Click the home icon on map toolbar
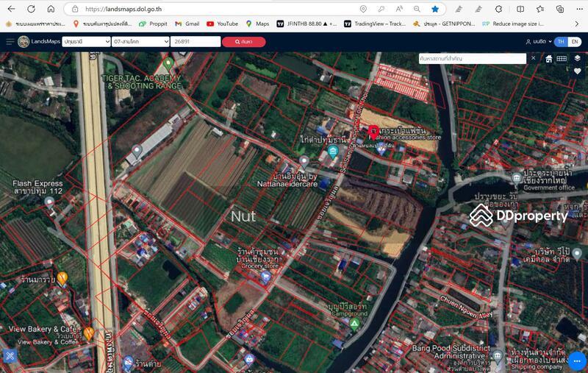 click(548, 59)
